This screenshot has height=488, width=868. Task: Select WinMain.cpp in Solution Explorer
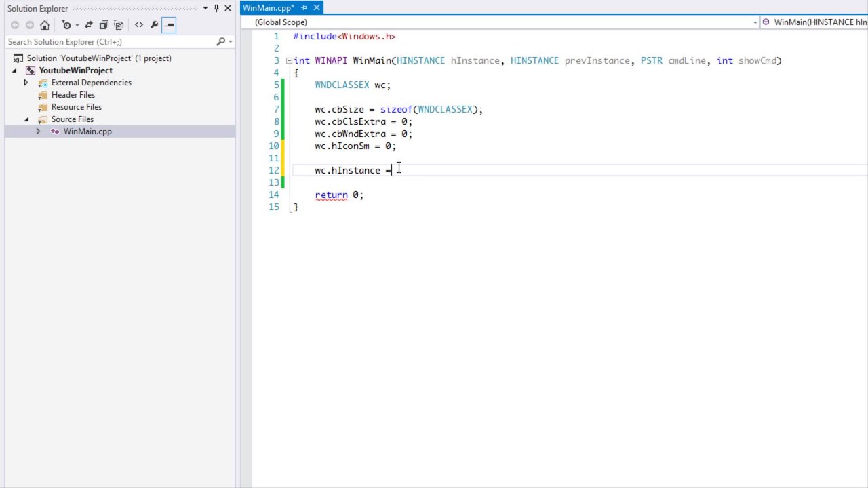[87, 131]
